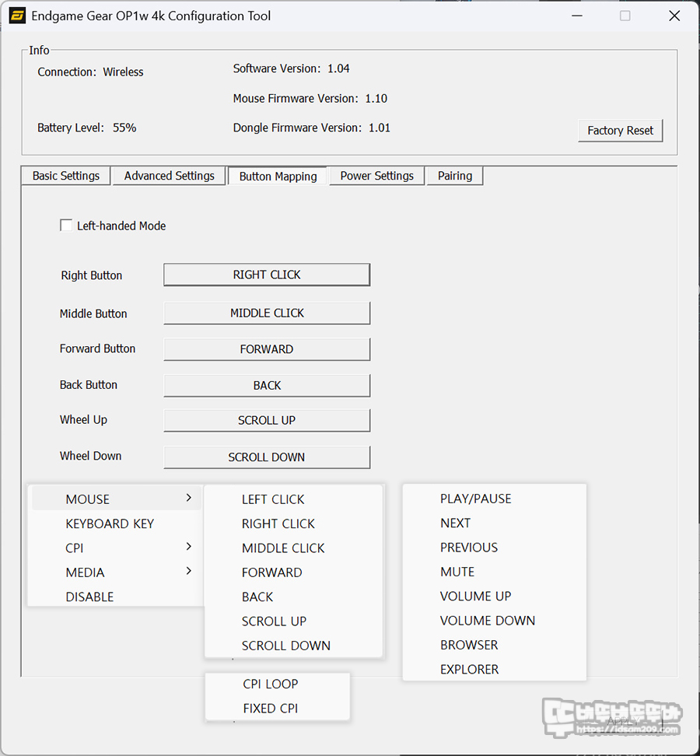Select SCROLL DOWN in the mouse submenu
700x756 pixels.
(x=293, y=646)
